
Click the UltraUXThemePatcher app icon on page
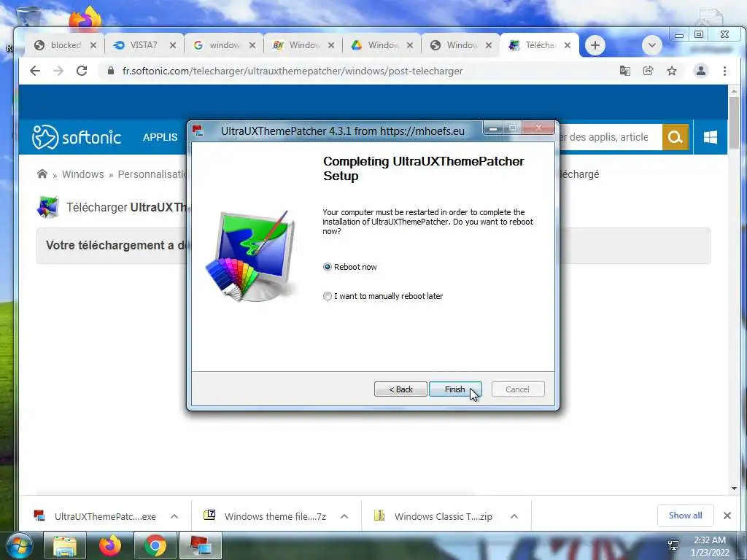point(47,207)
